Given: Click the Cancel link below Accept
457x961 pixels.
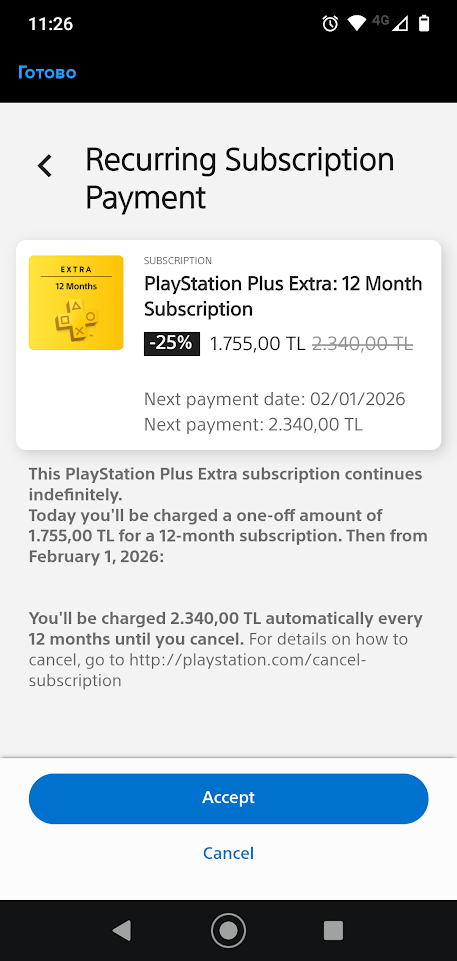Looking at the screenshot, I should [228, 853].
